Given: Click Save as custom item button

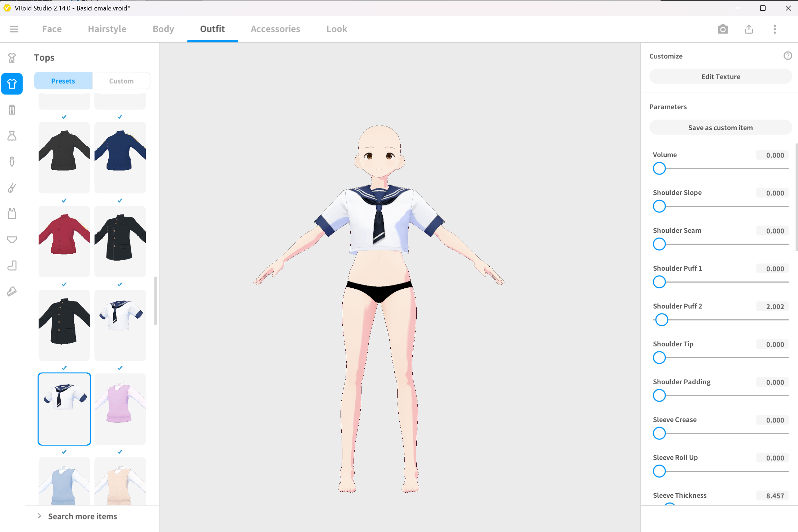Looking at the screenshot, I should pyautogui.click(x=720, y=128).
